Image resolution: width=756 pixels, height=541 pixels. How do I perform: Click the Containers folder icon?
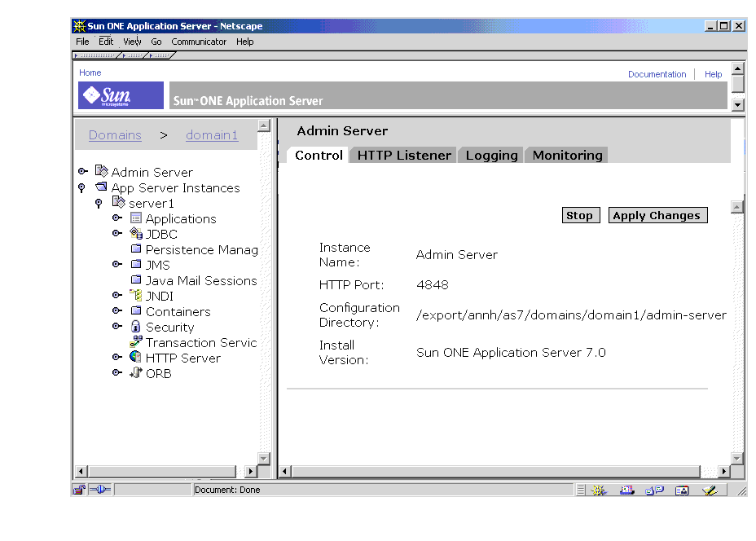coord(136,310)
